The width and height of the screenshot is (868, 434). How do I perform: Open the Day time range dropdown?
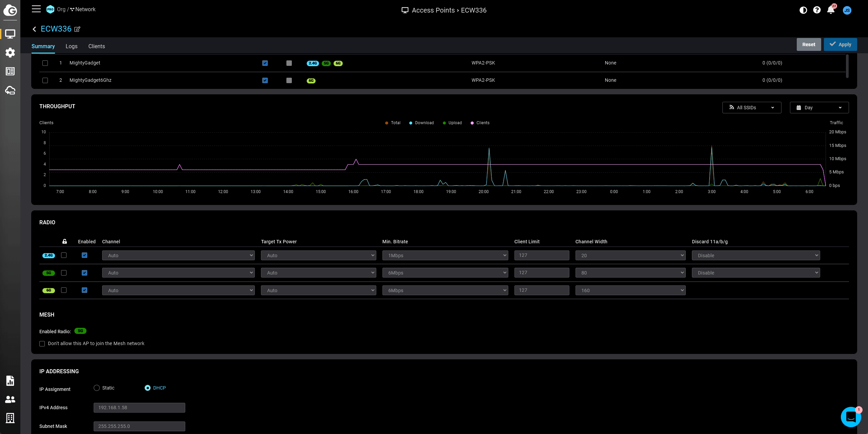(x=819, y=108)
